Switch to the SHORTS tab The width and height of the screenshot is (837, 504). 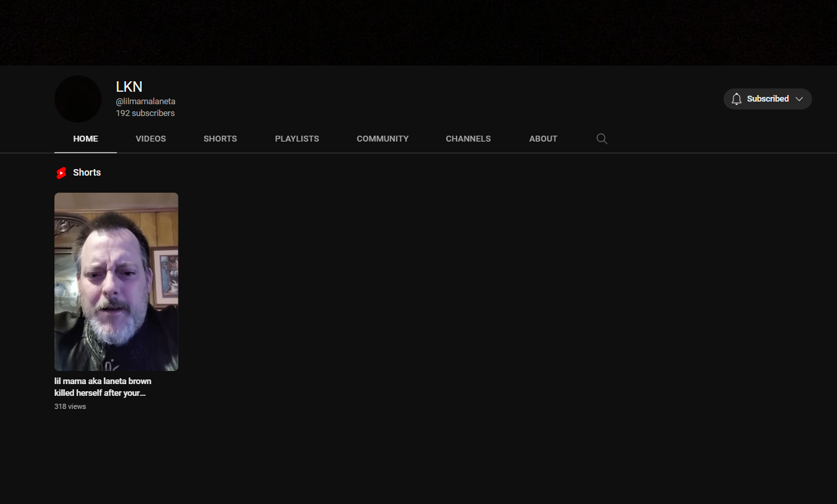220,139
